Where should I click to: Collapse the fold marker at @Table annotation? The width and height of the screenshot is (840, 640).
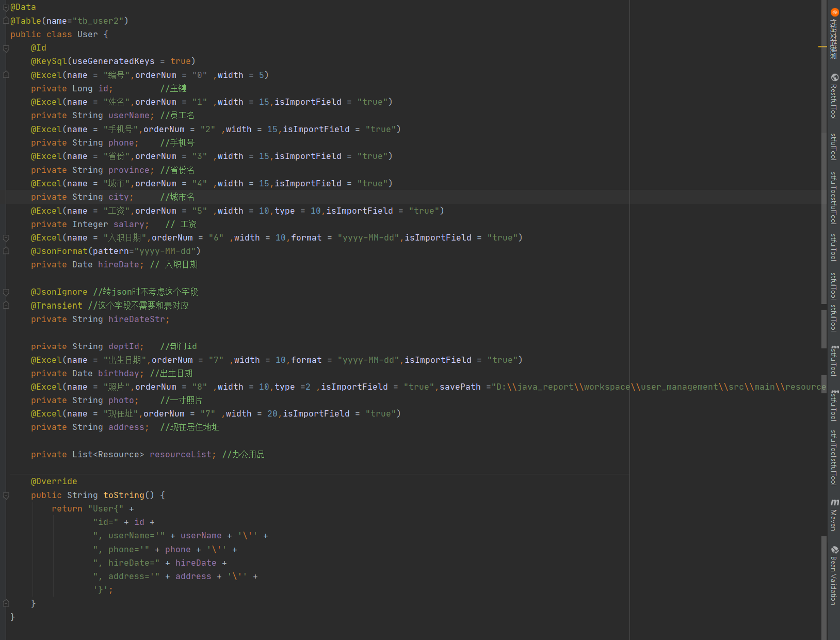[x=6, y=21]
